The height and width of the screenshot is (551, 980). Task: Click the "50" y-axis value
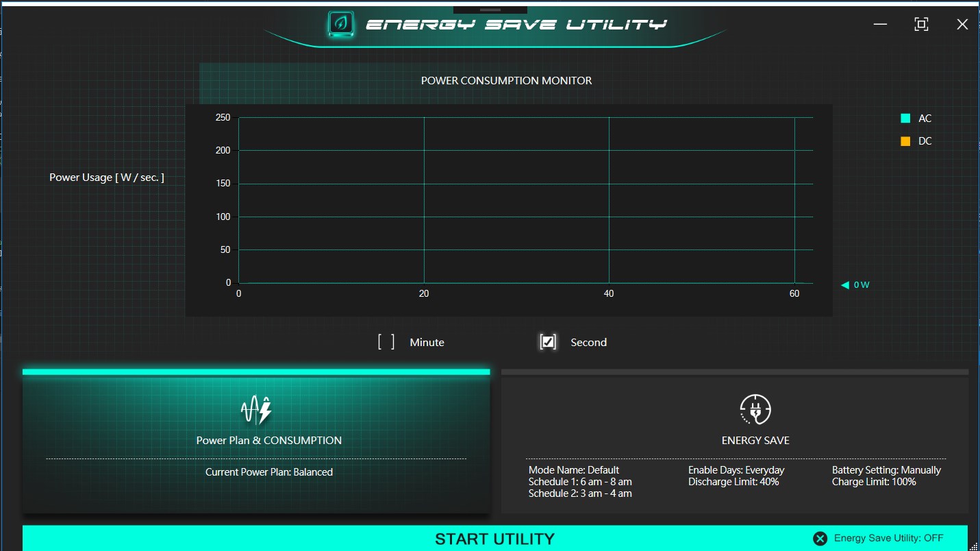(x=225, y=249)
